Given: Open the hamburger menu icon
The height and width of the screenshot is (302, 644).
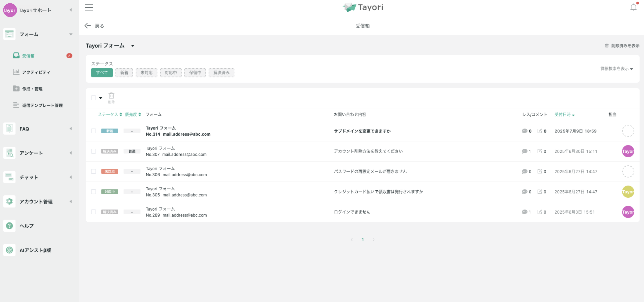Looking at the screenshot, I should [89, 7].
